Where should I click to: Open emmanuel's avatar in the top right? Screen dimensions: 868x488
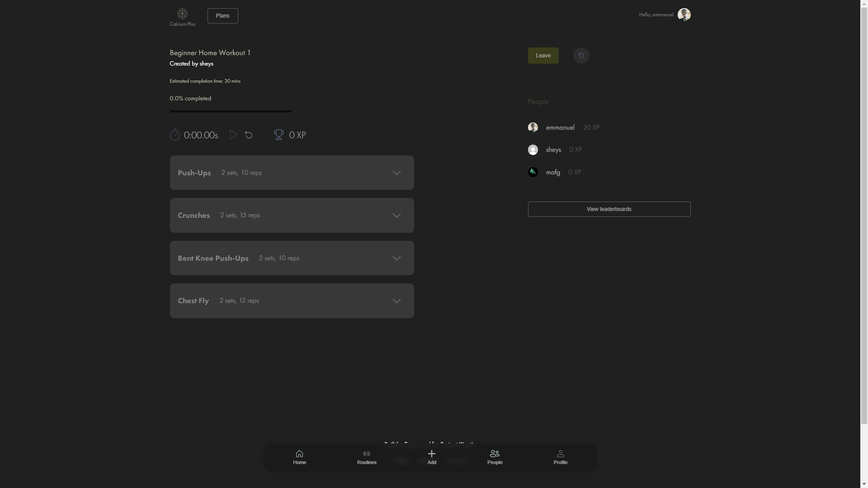click(684, 14)
